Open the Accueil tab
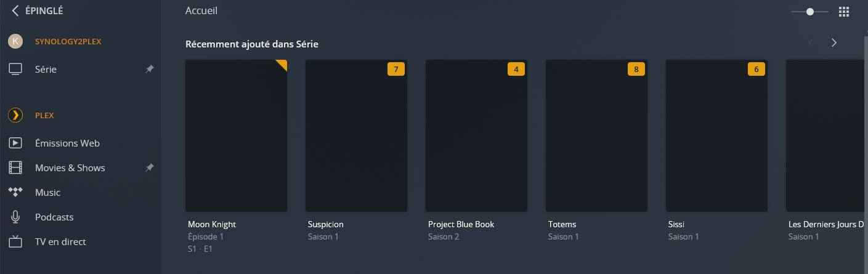This screenshot has width=868, height=274. tap(201, 10)
